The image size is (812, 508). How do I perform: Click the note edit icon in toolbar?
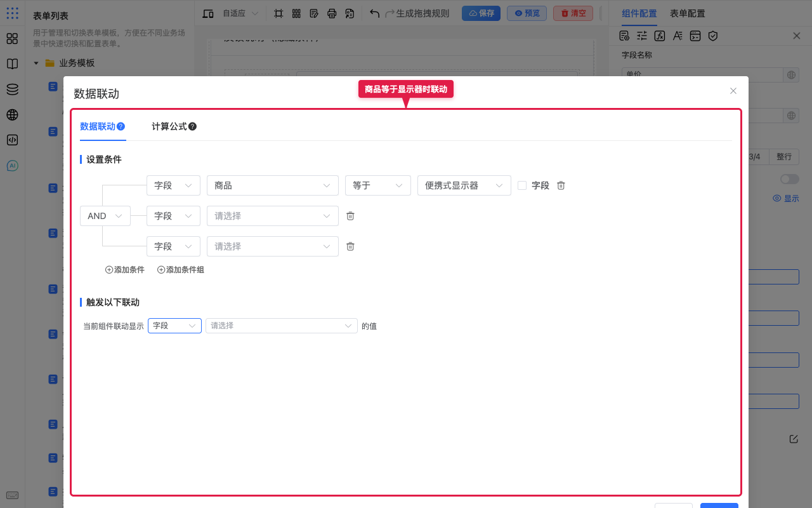click(x=314, y=13)
